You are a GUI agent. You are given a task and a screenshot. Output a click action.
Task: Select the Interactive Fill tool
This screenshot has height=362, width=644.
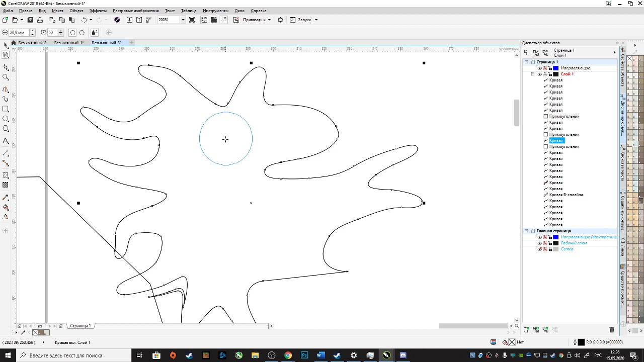(x=6, y=207)
